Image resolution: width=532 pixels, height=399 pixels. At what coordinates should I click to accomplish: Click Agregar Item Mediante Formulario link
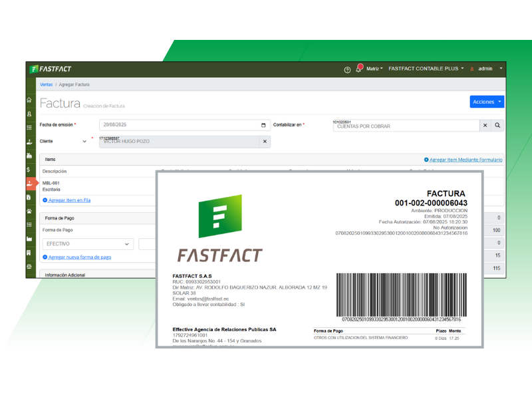coord(464,160)
